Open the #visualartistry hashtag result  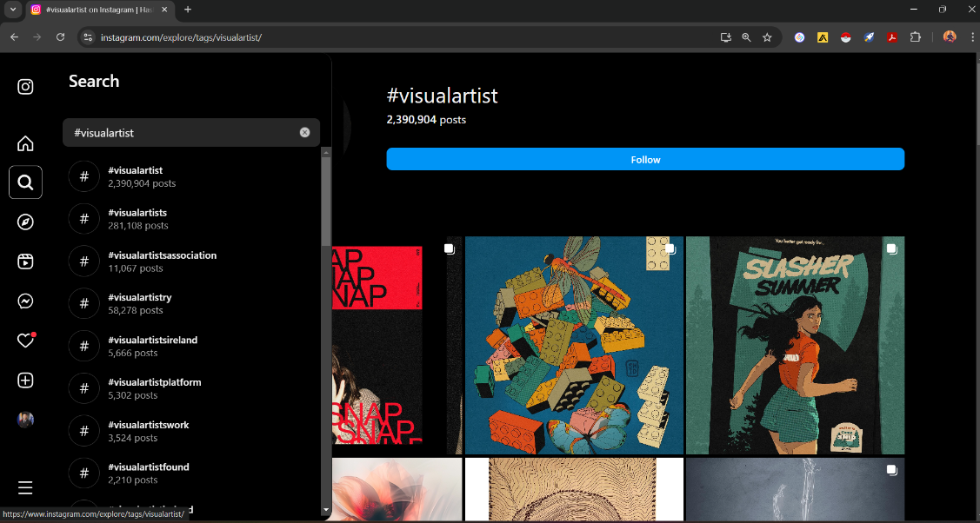click(x=139, y=303)
